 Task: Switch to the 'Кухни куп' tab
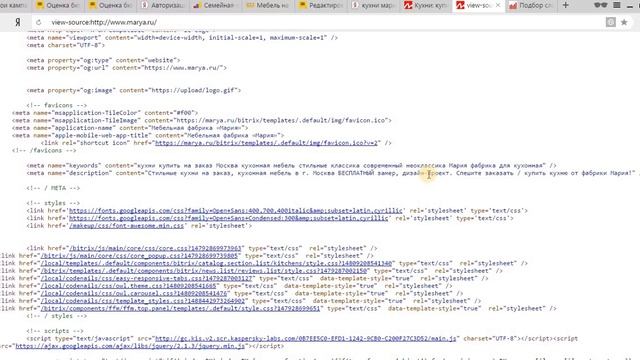click(426, 5)
